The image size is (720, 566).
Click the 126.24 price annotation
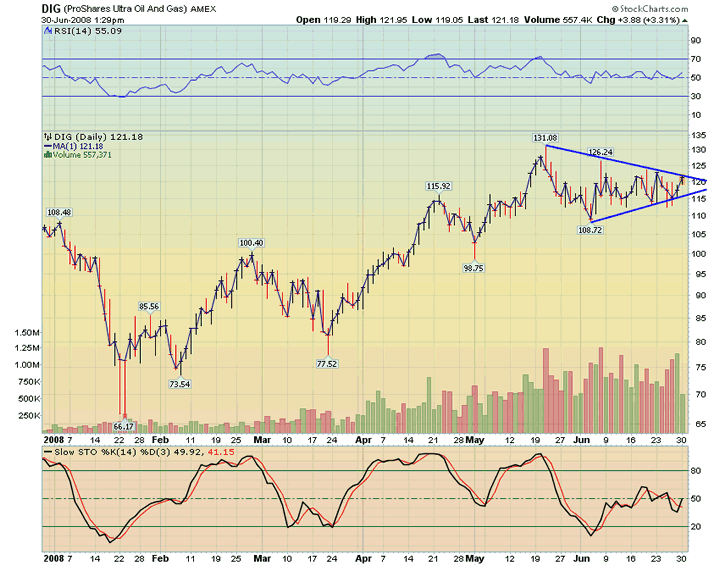(x=599, y=152)
